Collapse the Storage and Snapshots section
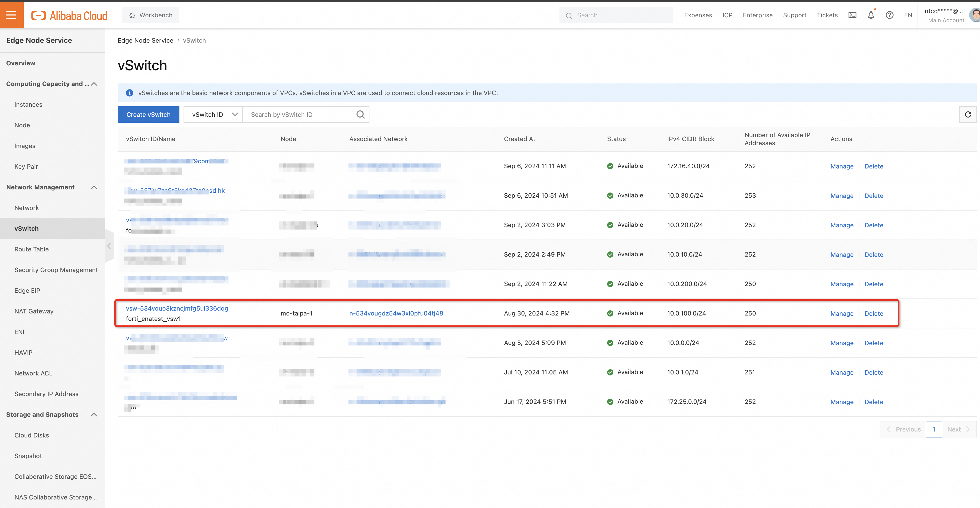This screenshot has width=980, height=508. (94, 415)
